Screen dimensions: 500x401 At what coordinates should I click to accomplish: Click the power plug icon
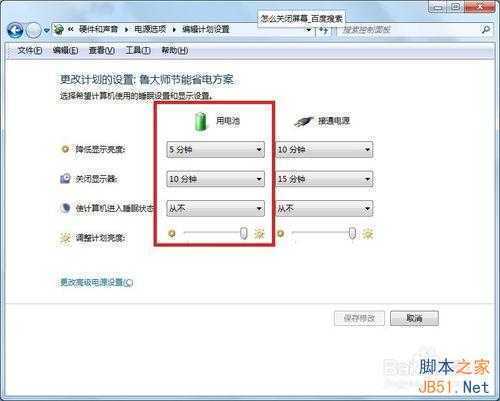tap(303, 121)
